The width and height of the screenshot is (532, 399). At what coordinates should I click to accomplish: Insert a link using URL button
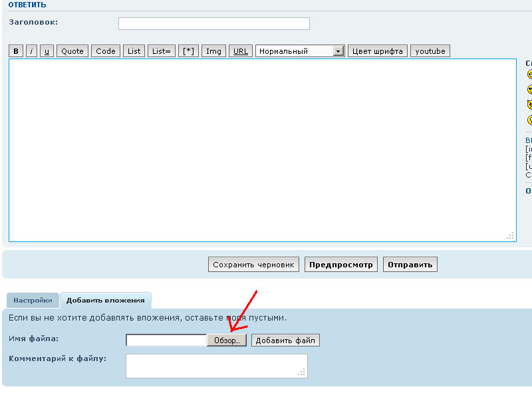tap(240, 51)
